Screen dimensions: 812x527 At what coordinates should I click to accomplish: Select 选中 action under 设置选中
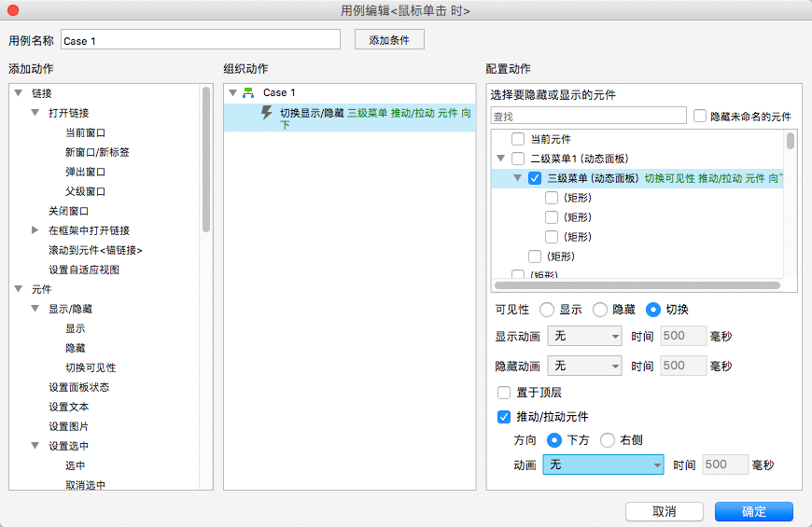75,465
